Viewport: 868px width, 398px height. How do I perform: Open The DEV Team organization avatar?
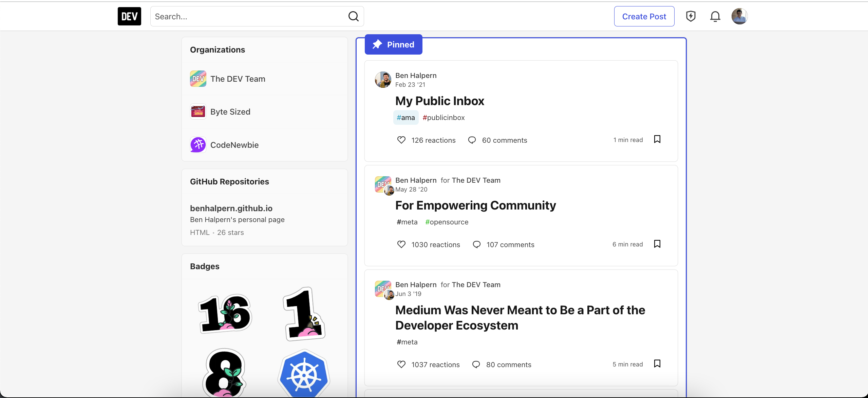click(x=198, y=78)
